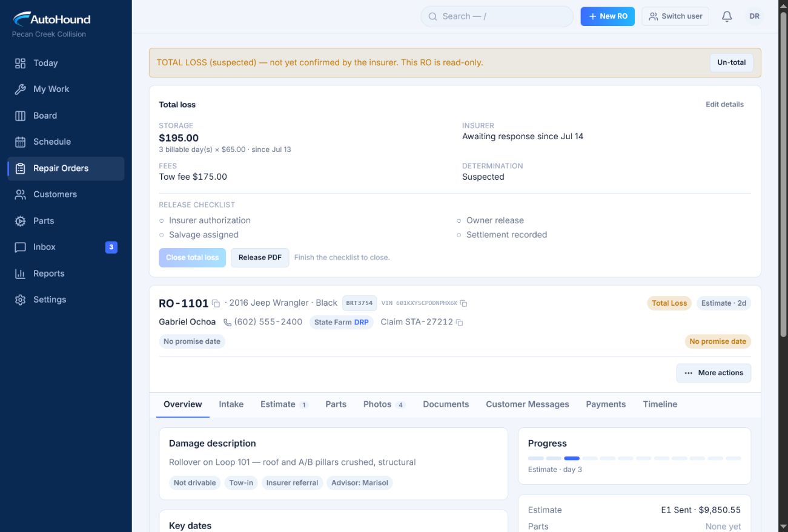Click the Parts gear icon

pyautogui.click(x=21, y=221)
